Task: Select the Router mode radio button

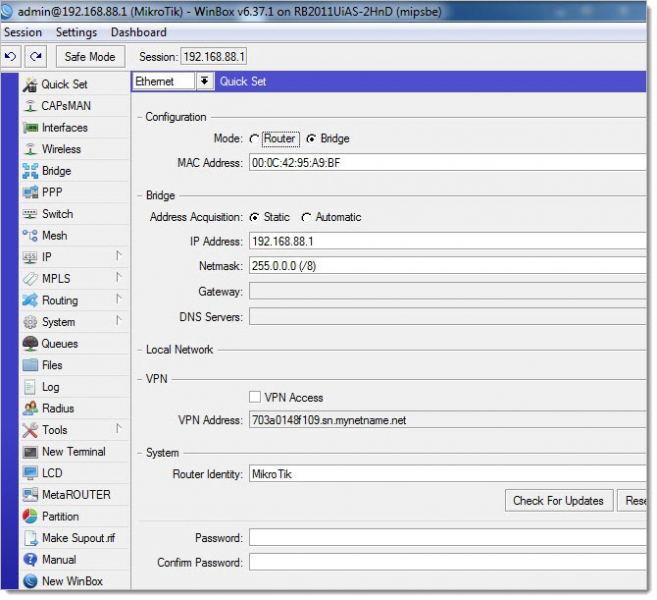Action: click(255, 139)
